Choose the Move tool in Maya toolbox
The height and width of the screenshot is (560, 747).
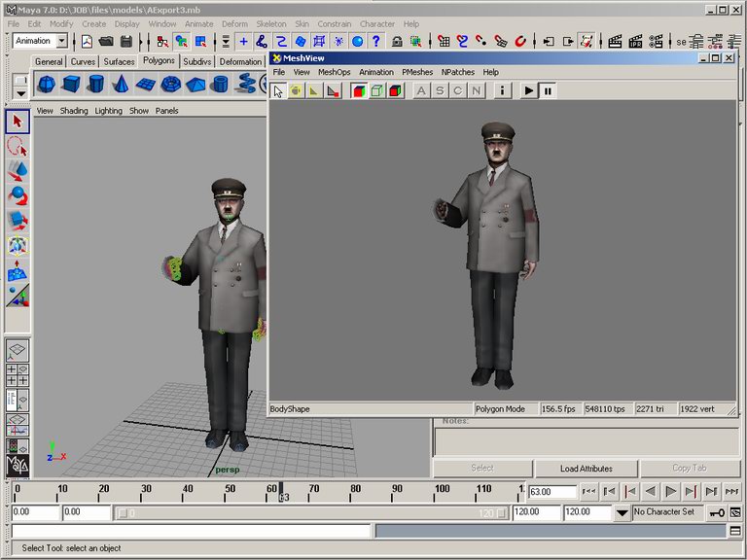(18, 171)
